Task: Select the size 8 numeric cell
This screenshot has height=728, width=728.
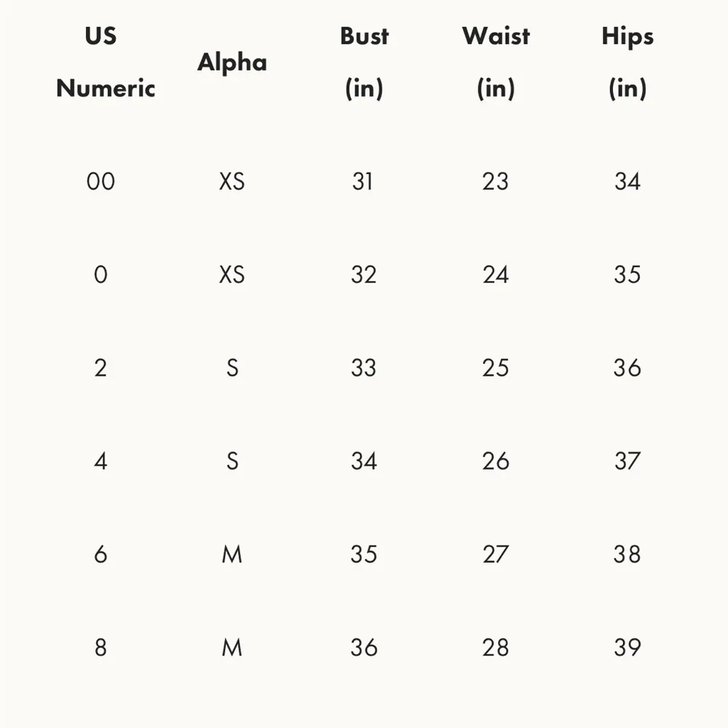Action: (100, 647)
